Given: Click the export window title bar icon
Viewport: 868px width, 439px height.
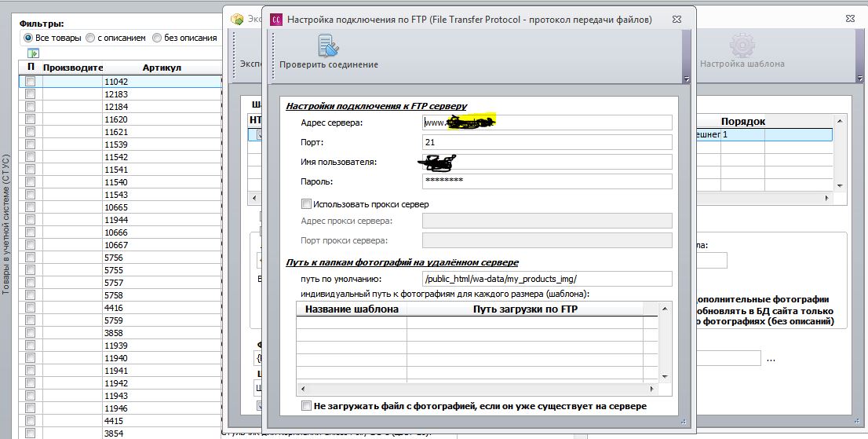Looking at the screenshot, I should tap(237, 20).
